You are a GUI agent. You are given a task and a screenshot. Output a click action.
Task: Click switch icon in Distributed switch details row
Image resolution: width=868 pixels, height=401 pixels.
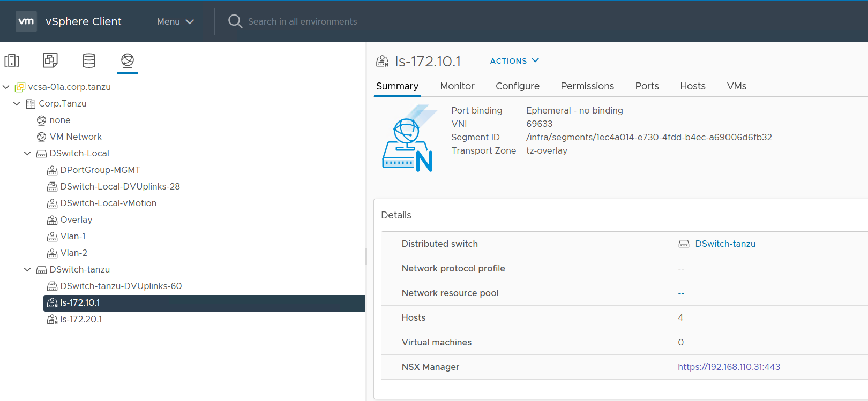click(684, 244)
